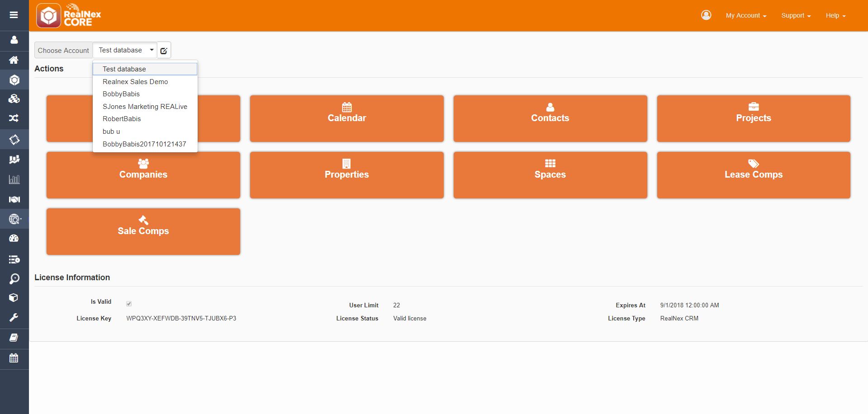Select the diamond sidebar icon
868x414 pixels.
tap(14, 140)
